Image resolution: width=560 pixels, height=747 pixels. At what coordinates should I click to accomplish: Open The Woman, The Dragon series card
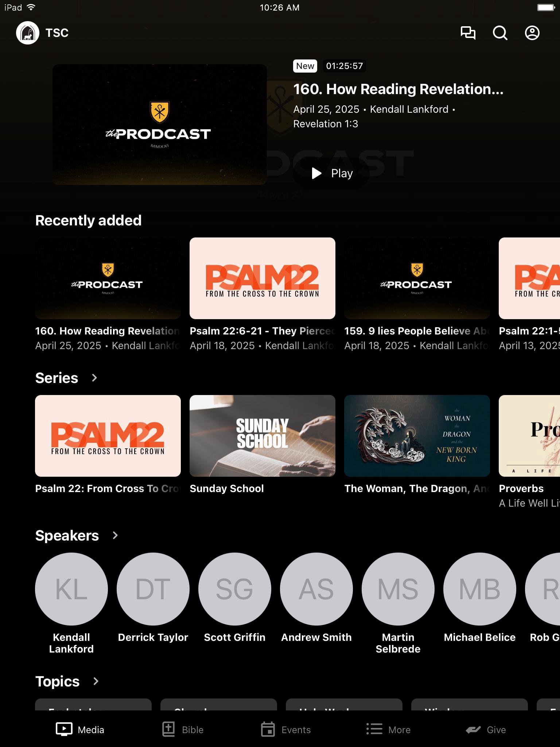pos(417,436)
